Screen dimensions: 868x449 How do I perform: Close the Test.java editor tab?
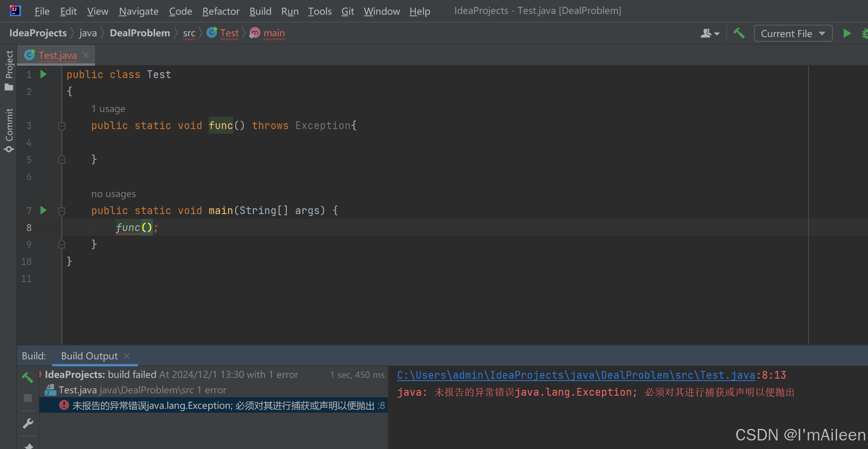coord(86,55)
